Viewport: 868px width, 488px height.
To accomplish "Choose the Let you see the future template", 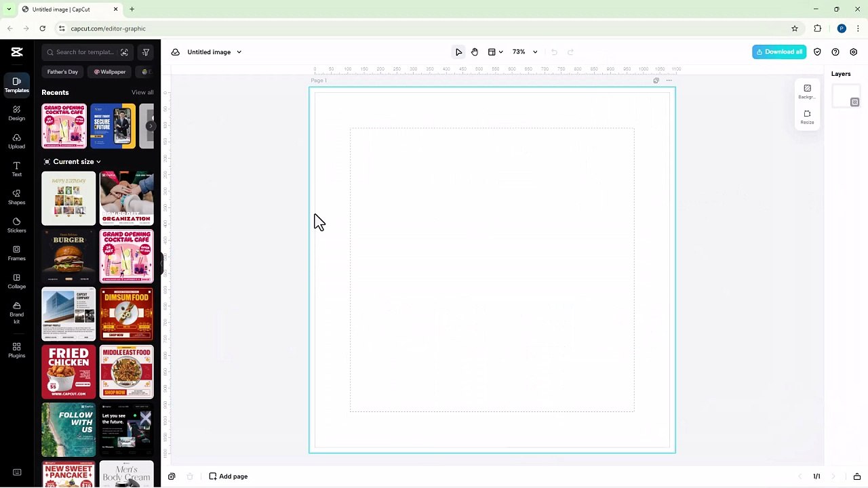I will click(127, 430).
